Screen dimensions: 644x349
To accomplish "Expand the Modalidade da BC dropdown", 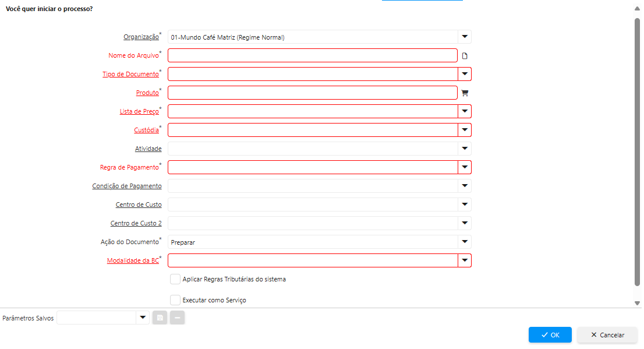I will (465, 260).
